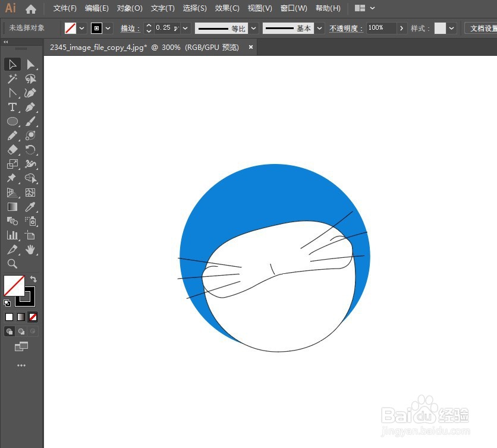
Task: Open the 视图(V) menu
Action: (260, 8)
